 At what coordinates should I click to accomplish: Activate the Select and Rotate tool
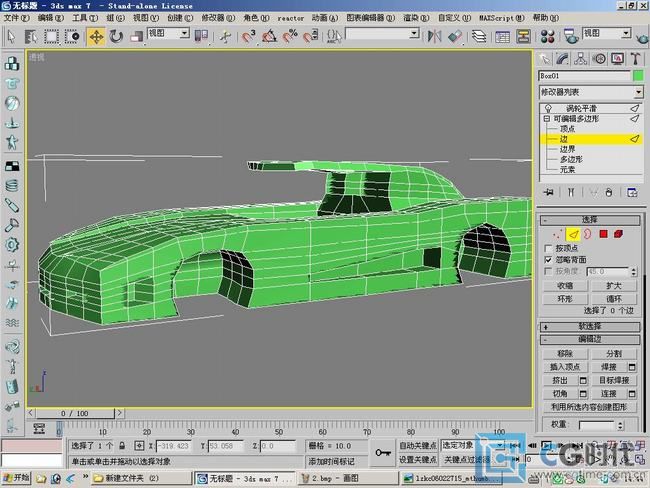coord(116,37)
